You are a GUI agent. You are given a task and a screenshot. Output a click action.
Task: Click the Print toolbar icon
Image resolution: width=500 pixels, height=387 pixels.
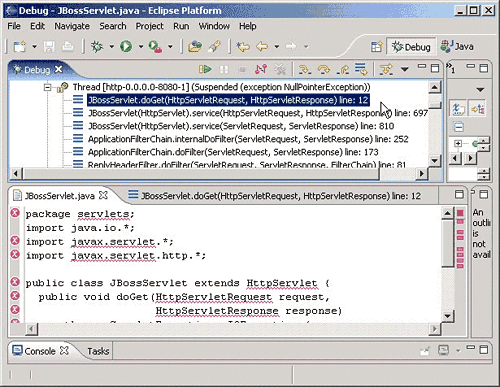[68, 46]
